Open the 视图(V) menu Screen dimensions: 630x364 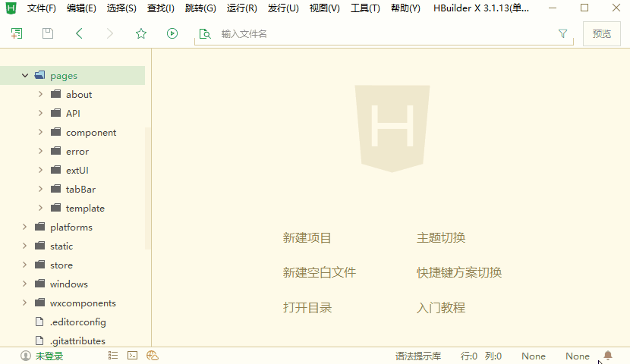[325, 8]
